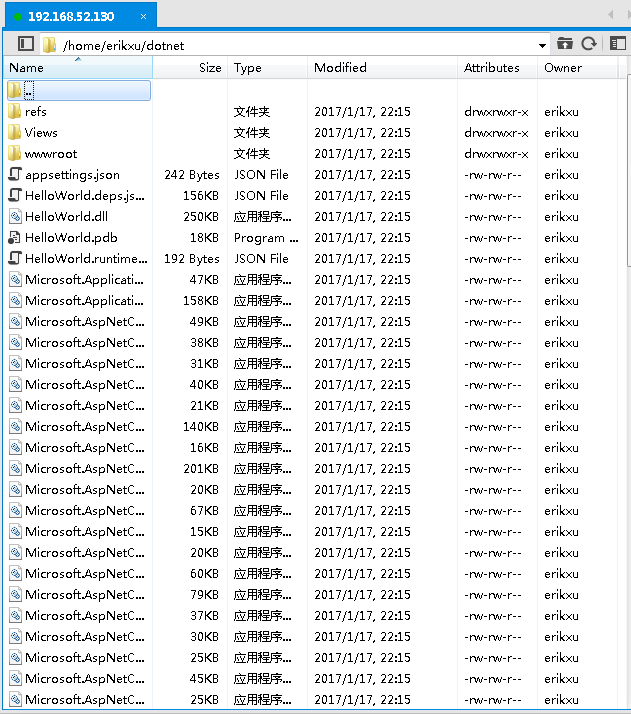Switch to the 192.168.52.130 tab
Viewport: 631px width, 714px height.
click(70, 17)
